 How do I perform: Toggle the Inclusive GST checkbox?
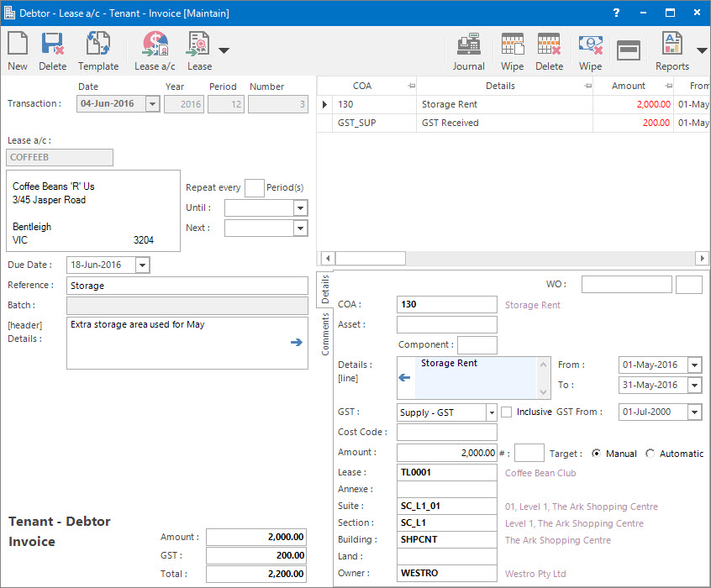[507, 412]
